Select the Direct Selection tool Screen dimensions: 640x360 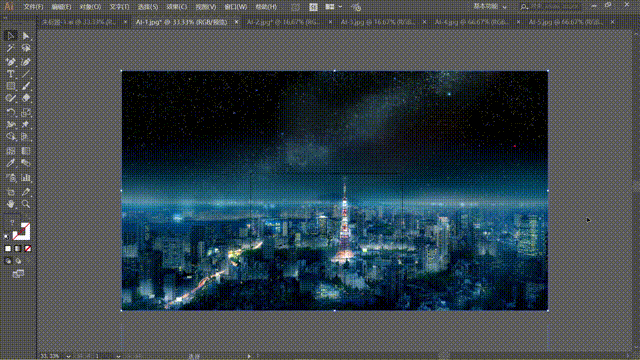pos(26,36)
